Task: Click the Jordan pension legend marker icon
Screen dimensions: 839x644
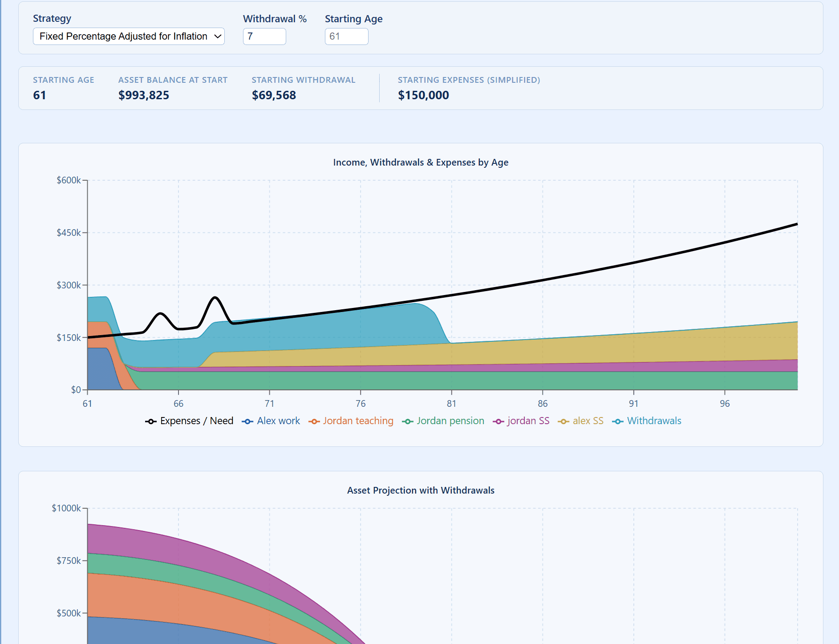Action: (407, 421)
